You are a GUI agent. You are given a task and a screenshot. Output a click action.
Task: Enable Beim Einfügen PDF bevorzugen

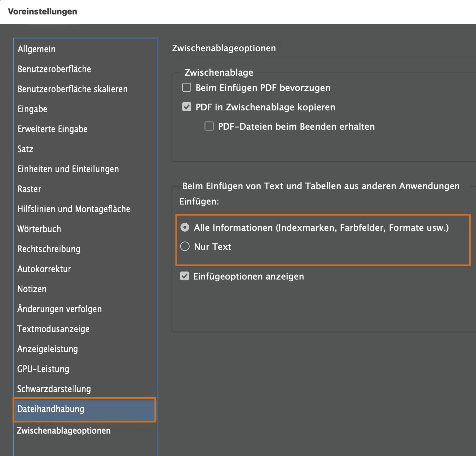click(186, 88)
